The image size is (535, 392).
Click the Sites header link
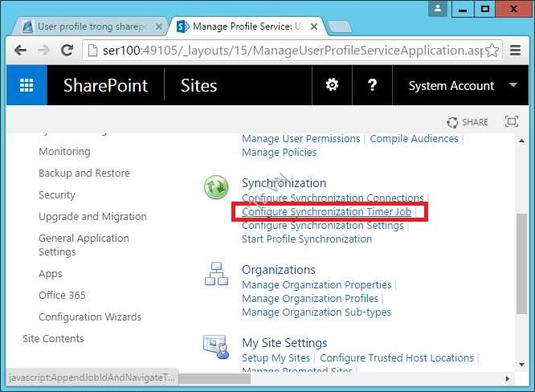coord(198,85)
